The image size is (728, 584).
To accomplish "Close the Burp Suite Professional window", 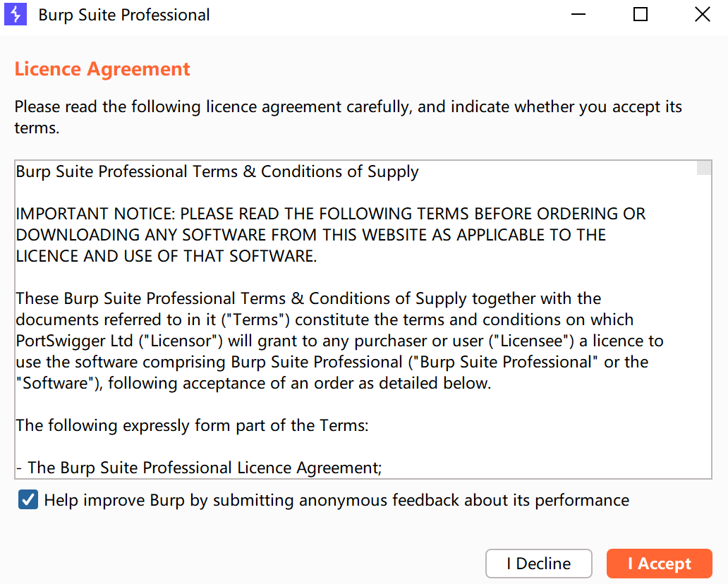I will 702,14.
